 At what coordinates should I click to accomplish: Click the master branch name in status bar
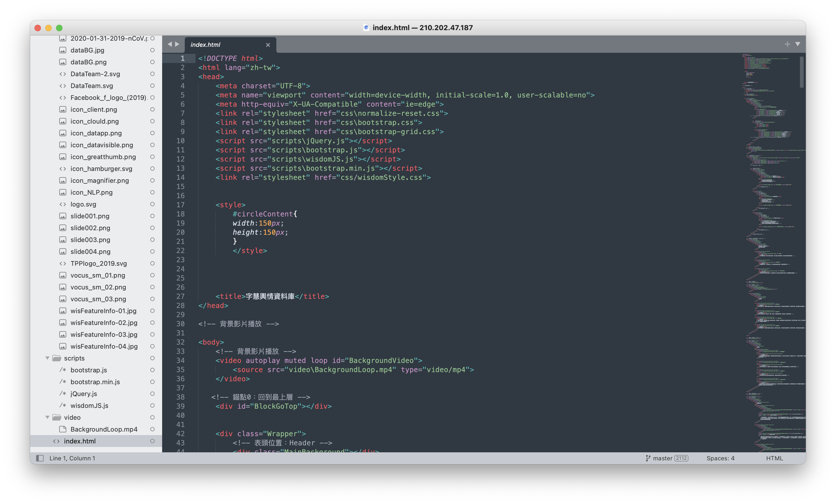662,458
